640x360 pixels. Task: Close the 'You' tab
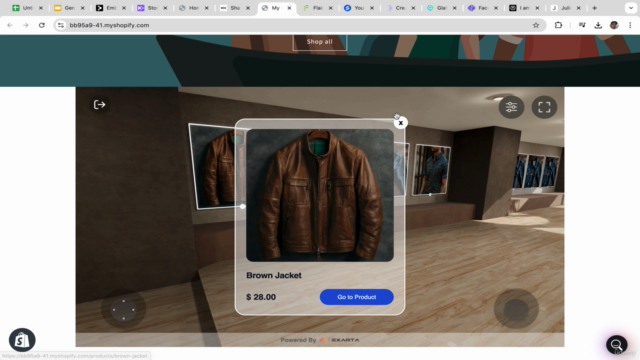click(x=372, y=8)
